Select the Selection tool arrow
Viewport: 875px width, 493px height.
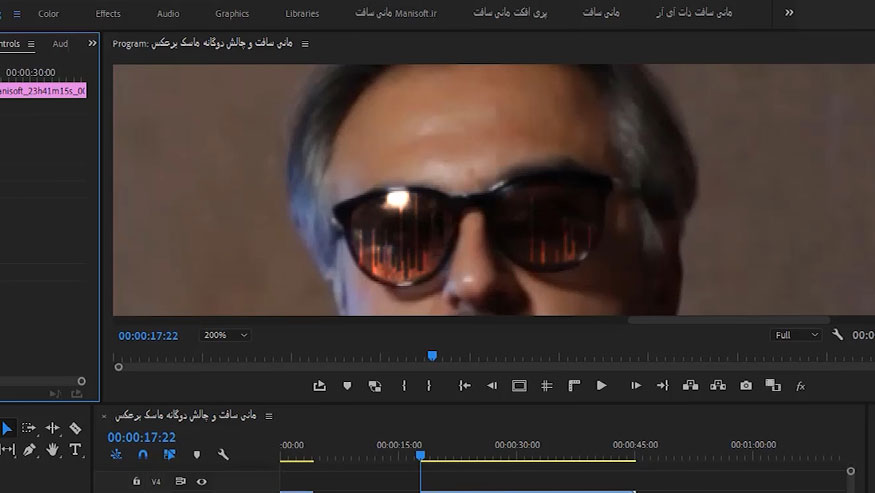tap(7, 428)
